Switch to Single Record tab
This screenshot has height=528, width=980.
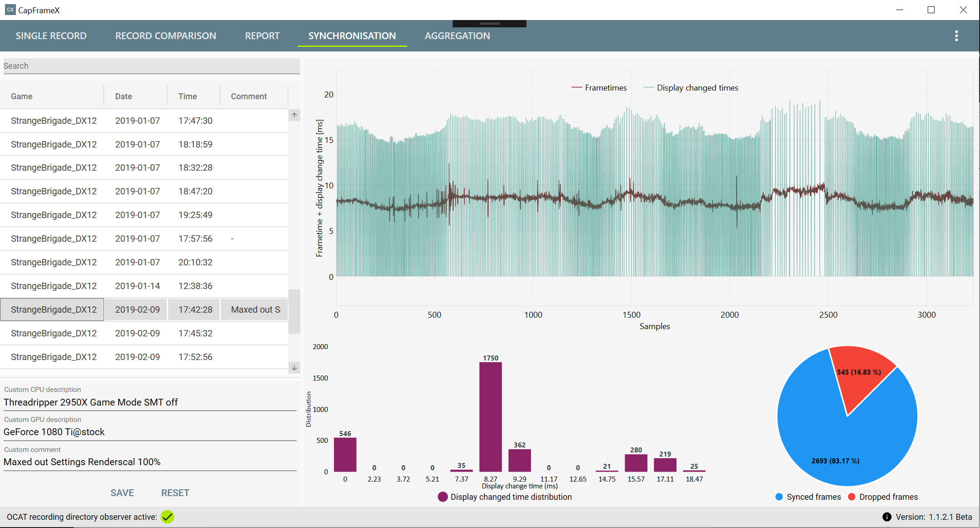tap(51, 36)
